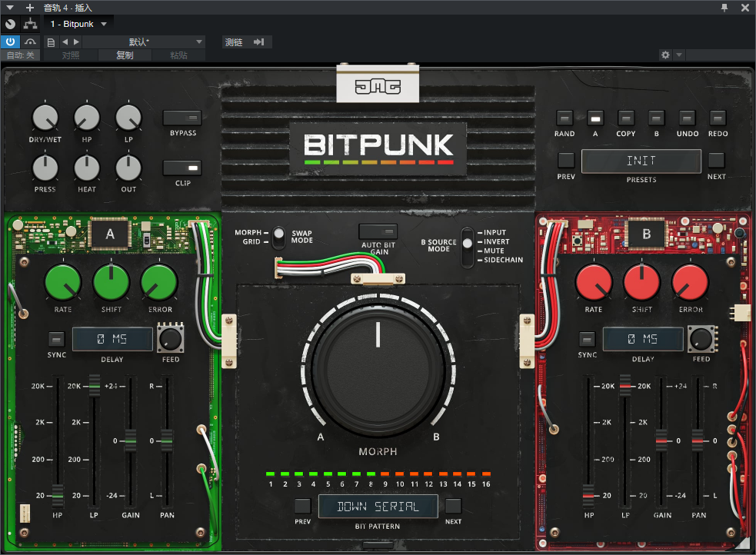Click the 复制 copy button
The image size is (756, 555).
tap(125, 55)
